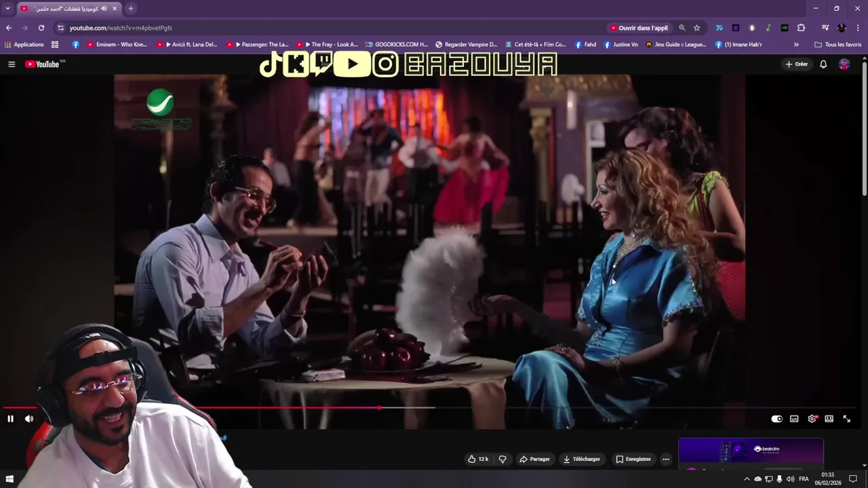This screenshot has height=488, width=868.
Task: Click the green music note extension icon
Action: pyautogui.click(x=768, y=28)
